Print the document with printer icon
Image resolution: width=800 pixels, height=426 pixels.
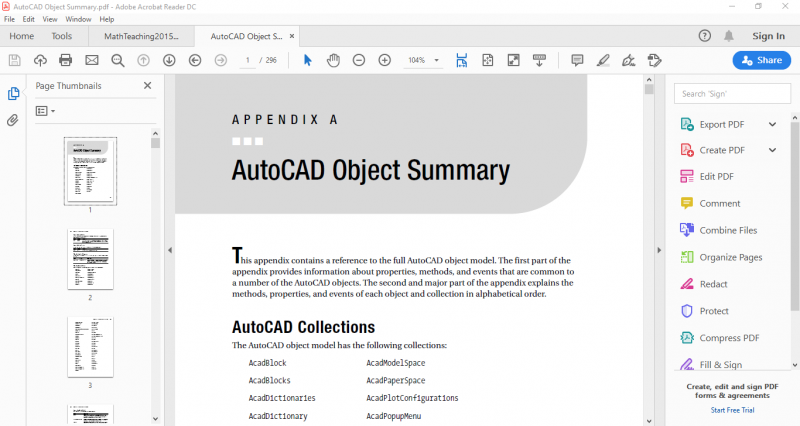point(66,60)
